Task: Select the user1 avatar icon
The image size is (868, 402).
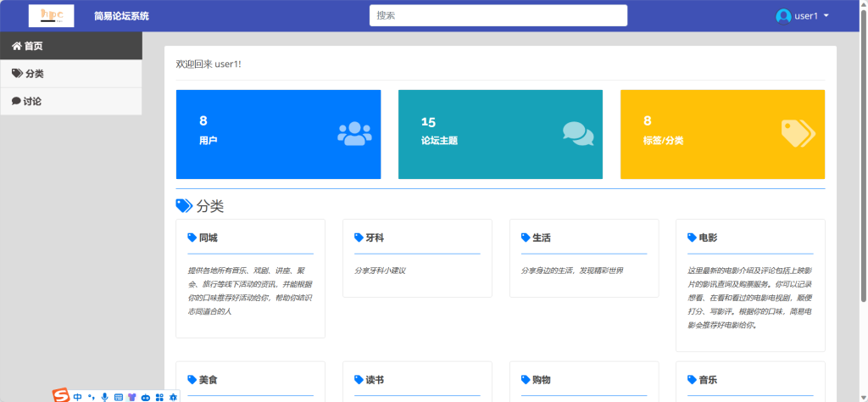Action: [783, 16]
